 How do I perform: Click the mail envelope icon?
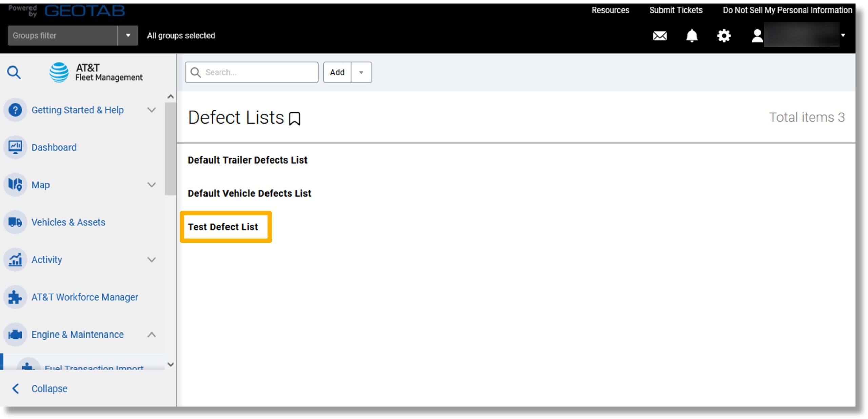[659, 35]
